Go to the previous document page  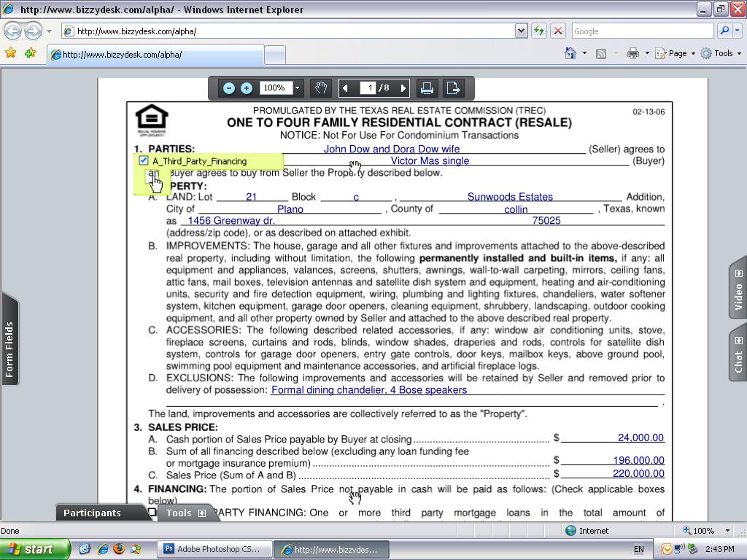(x=345, y=88)
